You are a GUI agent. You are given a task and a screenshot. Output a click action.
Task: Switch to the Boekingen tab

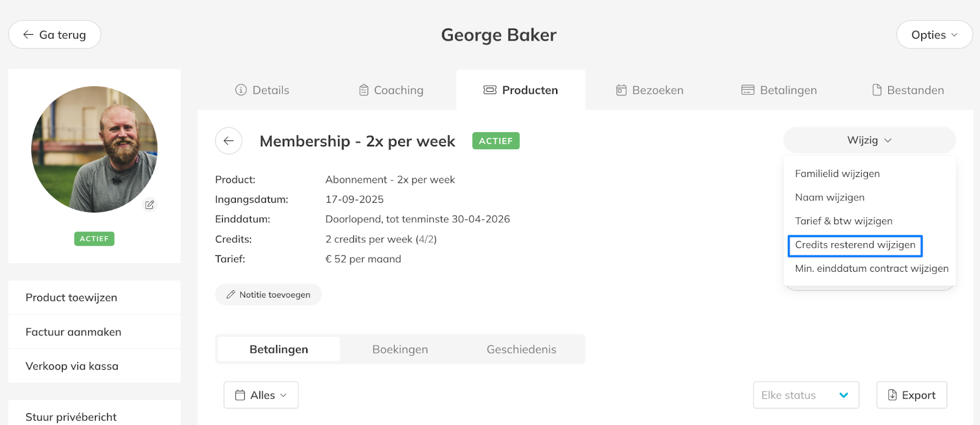400,349
